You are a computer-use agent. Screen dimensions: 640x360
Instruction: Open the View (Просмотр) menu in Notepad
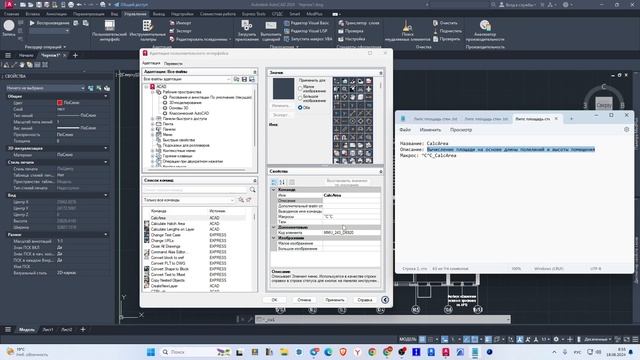pos(461,130)
